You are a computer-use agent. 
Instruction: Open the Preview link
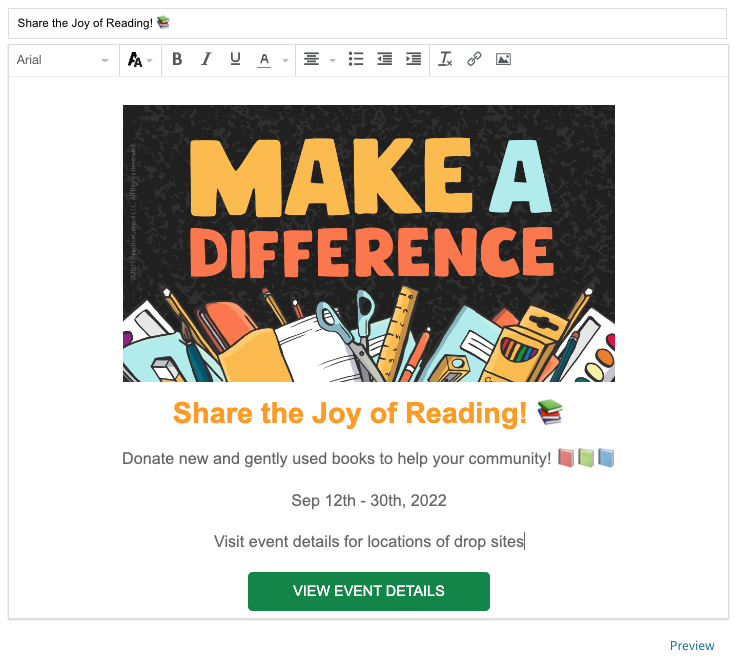692,646
